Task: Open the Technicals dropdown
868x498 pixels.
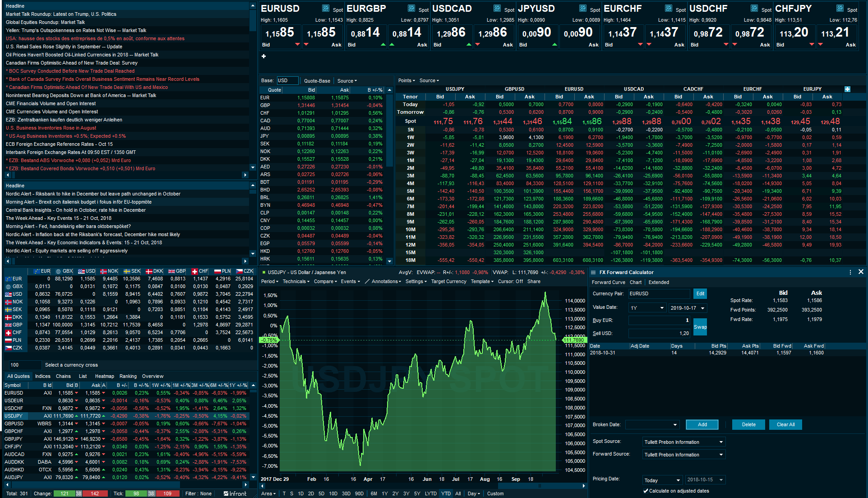Action: click(x=296, y=281)
